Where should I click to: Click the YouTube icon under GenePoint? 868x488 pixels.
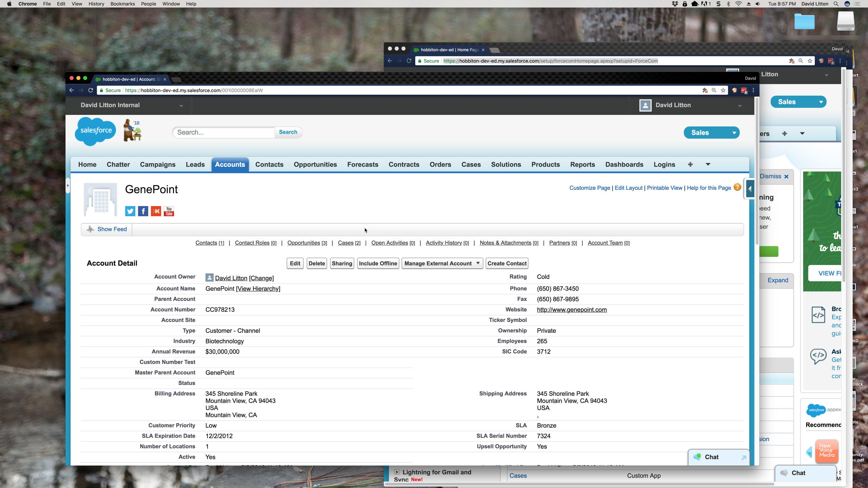tap(169, 211)
